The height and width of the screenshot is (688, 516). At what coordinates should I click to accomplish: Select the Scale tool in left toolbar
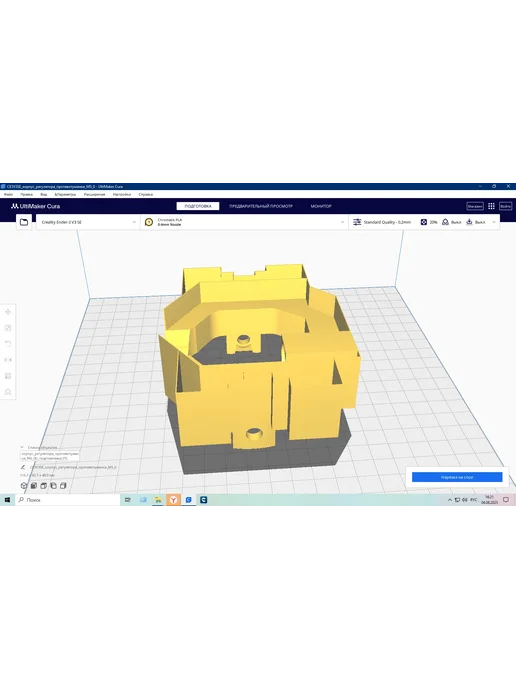8,328
